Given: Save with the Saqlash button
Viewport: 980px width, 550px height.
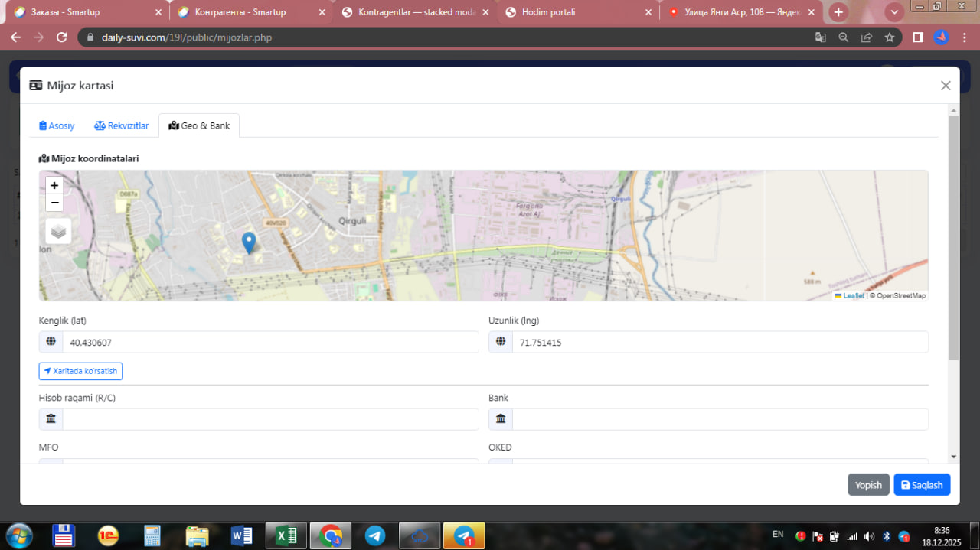Looking at the screenshot, I should click(x=922, y=485).
